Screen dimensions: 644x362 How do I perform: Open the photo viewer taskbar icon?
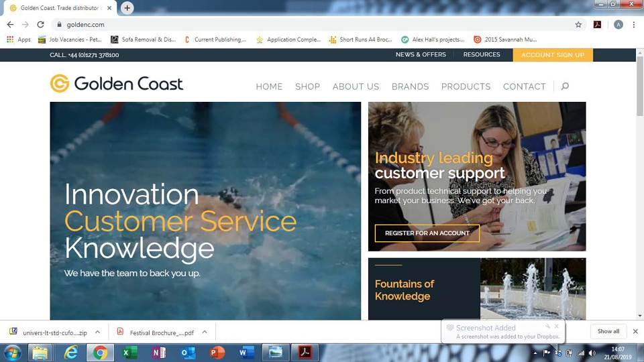tap(275, 353)
